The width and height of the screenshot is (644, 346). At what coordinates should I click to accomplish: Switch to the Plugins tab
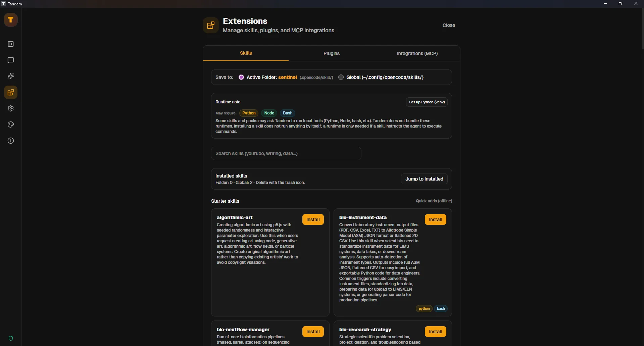331,53
